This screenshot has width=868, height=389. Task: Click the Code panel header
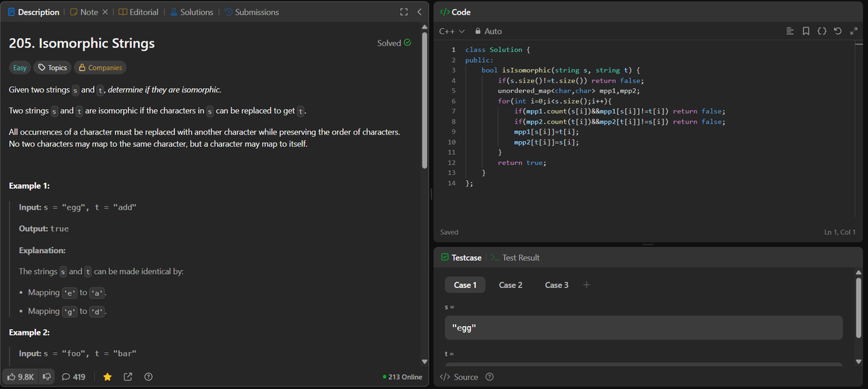[455, 12]
